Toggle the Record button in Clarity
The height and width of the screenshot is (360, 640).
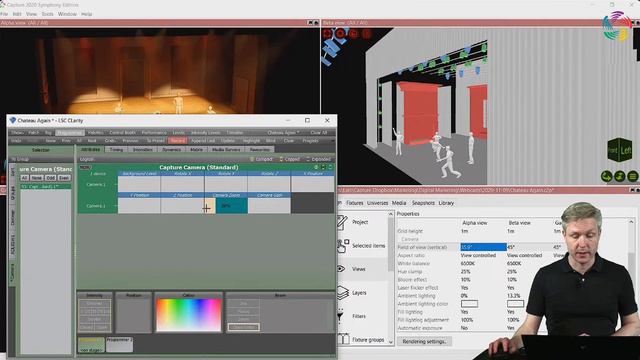178,141
